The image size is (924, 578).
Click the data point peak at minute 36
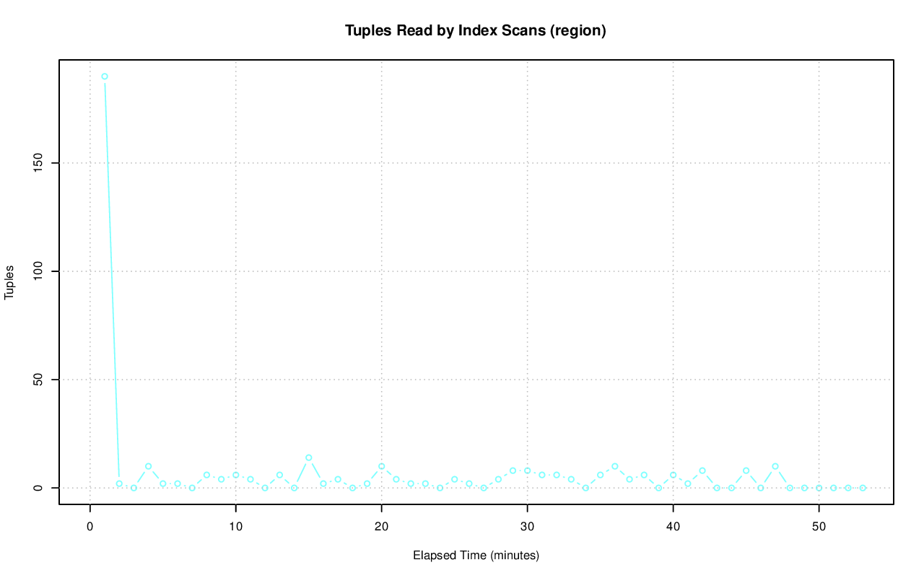coord(615,466)
